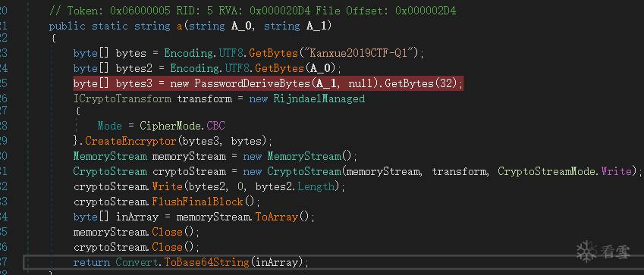Click the 'Length' property of bytes2
This screenshot has height=275, width=644.
click(x=316, y=187)
